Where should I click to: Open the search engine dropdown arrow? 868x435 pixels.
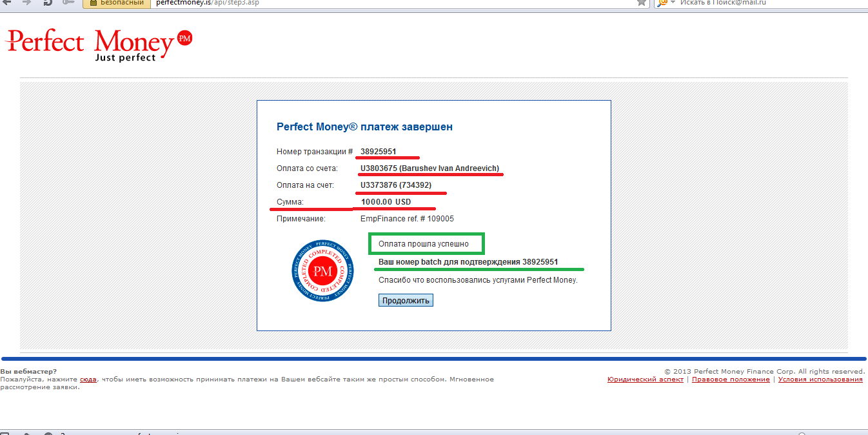tap(673, 3)
